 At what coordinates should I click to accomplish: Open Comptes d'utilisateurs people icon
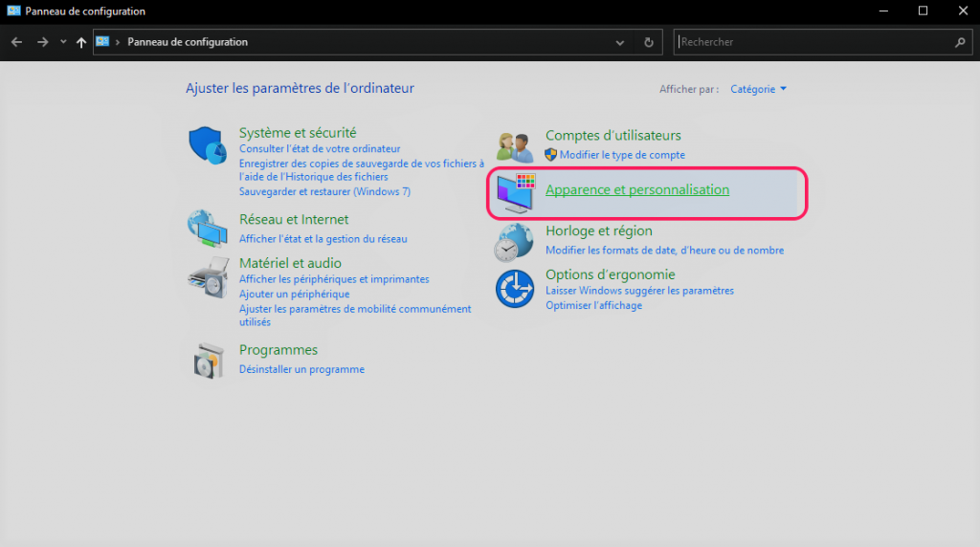point(515,147)
